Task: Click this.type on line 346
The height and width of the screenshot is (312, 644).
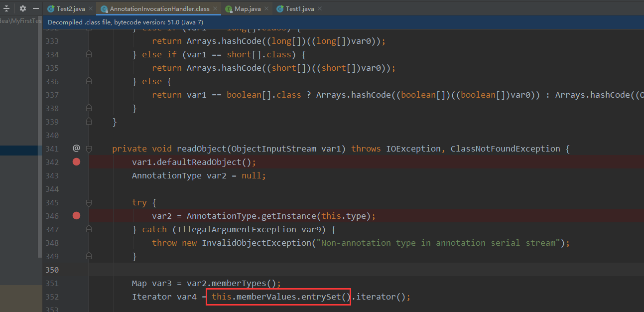Action: tap(344, 216)
